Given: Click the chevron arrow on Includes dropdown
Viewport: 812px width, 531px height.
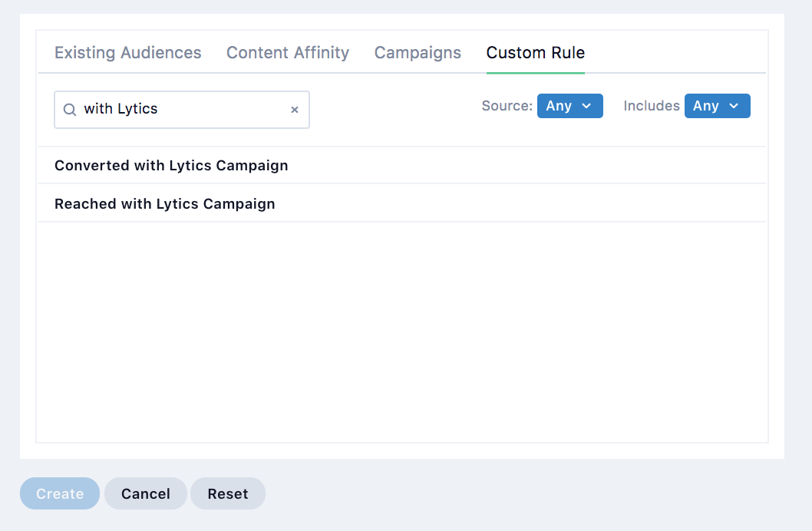Looking at the screenshot, I should point(734,106).
